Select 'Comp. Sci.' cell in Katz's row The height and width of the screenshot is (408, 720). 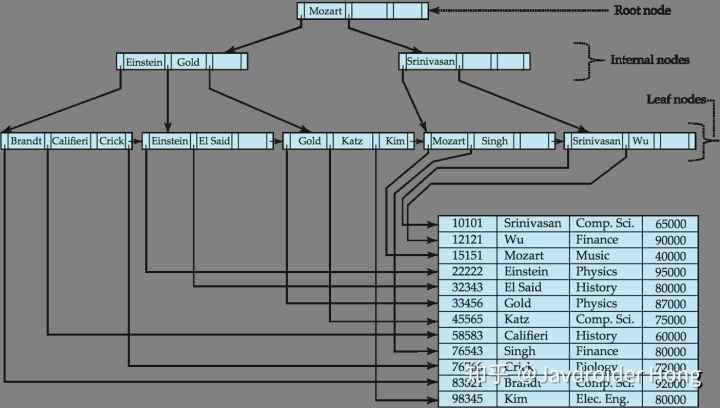click(605, 320)
